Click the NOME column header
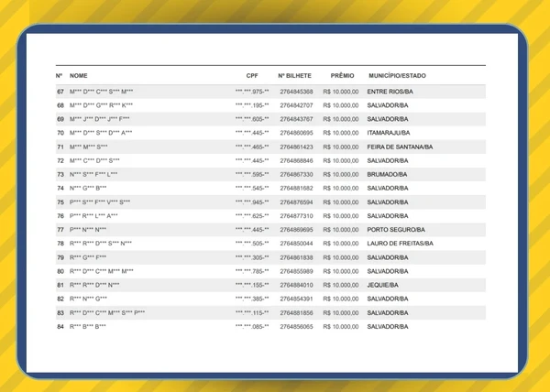This screenshot has width=550, height=392. point(79,76)
